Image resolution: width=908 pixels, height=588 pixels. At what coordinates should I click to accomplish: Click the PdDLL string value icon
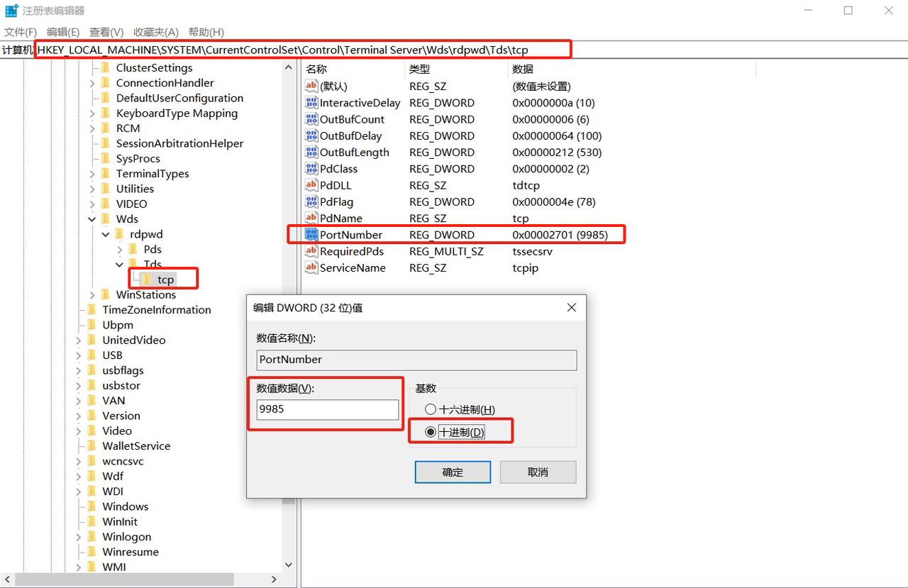pos(311,185)
